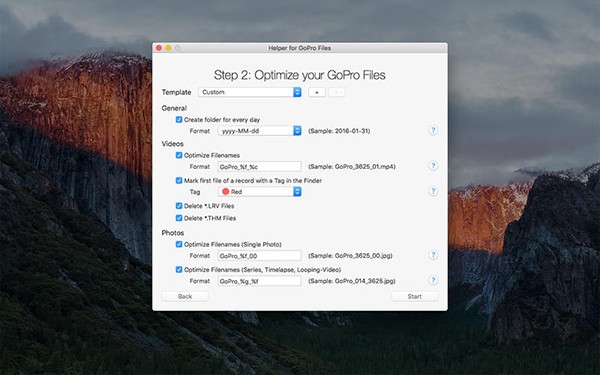600x375 pixels.
Task: Disable Optimize Filenames under Videos
Action: click(179, 155)
